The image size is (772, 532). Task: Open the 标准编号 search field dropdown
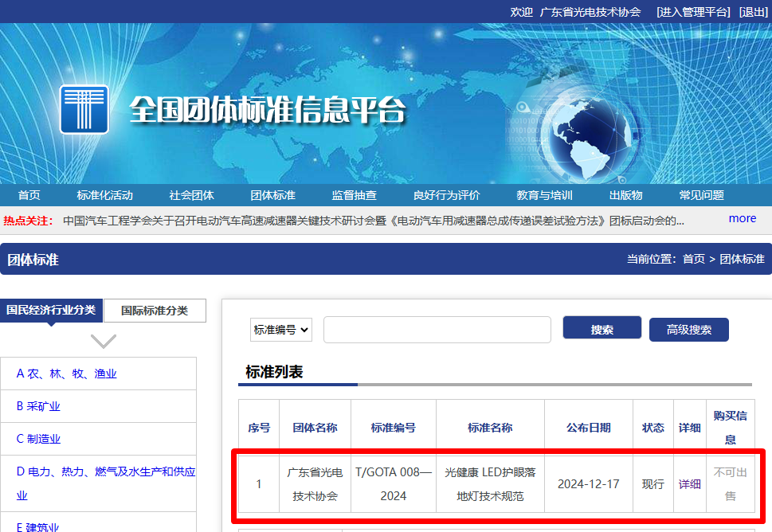[280, 329]
